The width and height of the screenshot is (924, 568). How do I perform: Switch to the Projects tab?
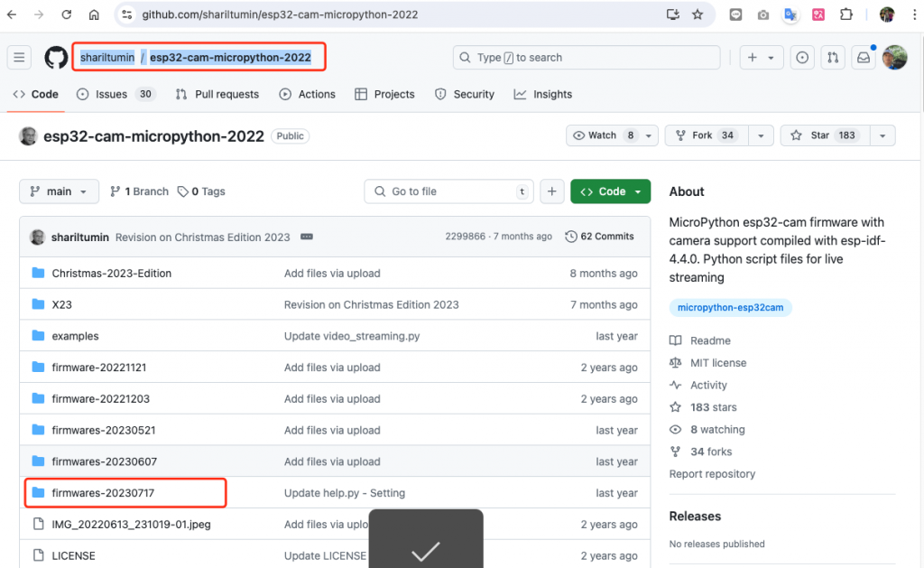click(x=384, y=94)
